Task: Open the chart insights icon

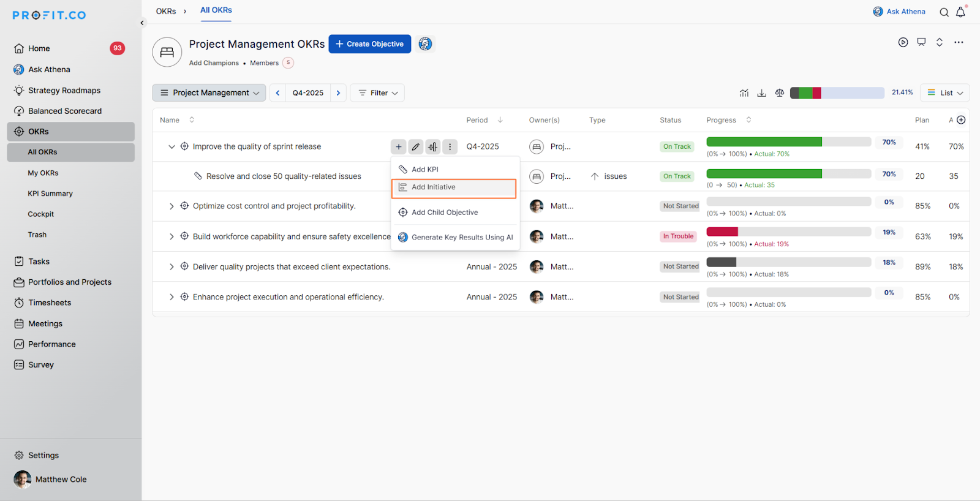Action: (x=744, y=93)
